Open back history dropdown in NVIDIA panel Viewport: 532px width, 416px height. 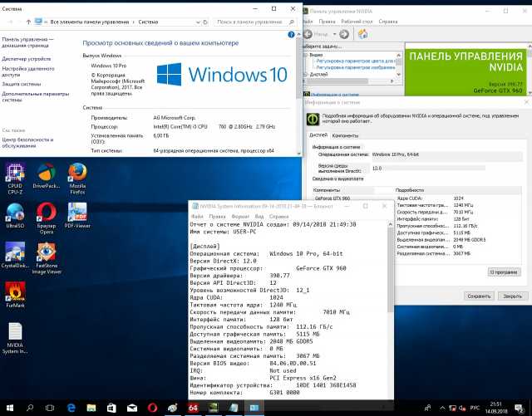click(x=334, y=34)
